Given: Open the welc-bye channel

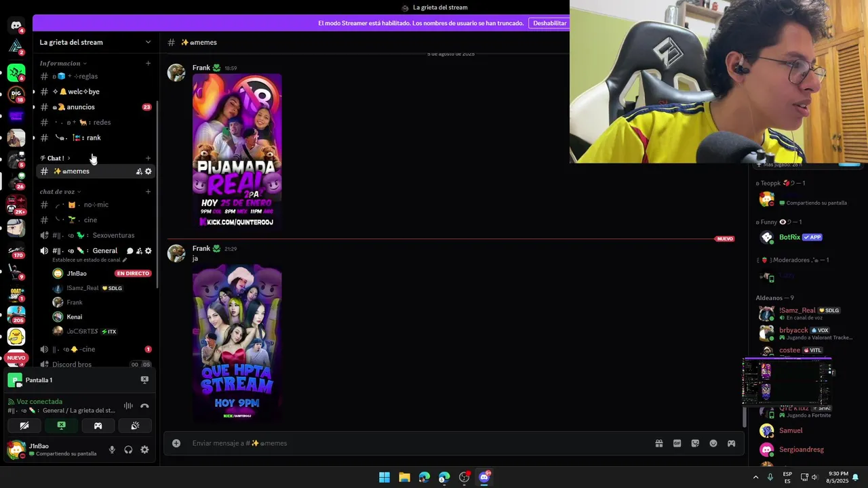Looking at the screenshot, I should click(95, 91).
